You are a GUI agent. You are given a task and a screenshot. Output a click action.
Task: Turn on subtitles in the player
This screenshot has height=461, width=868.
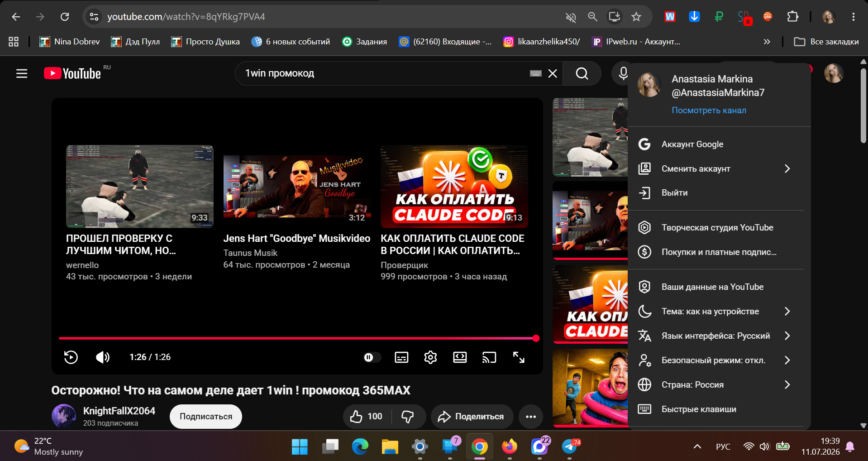coord(401,358)
